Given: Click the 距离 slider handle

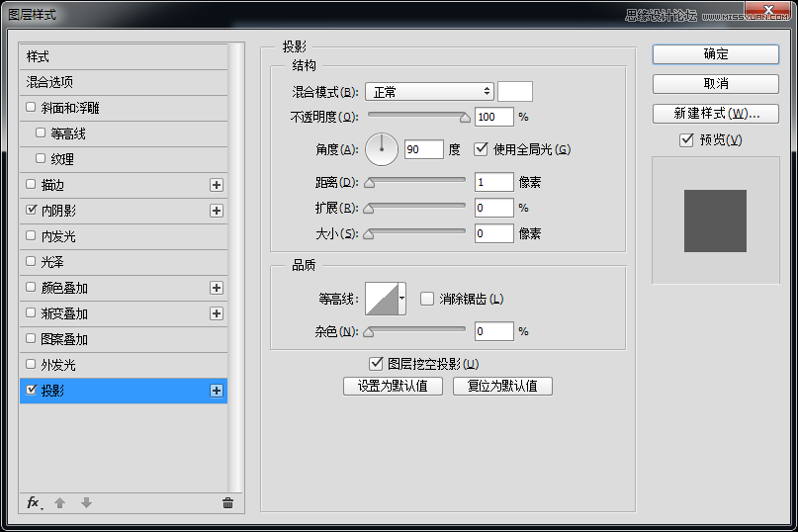Looking at the screenshot, I should (370, 183).
